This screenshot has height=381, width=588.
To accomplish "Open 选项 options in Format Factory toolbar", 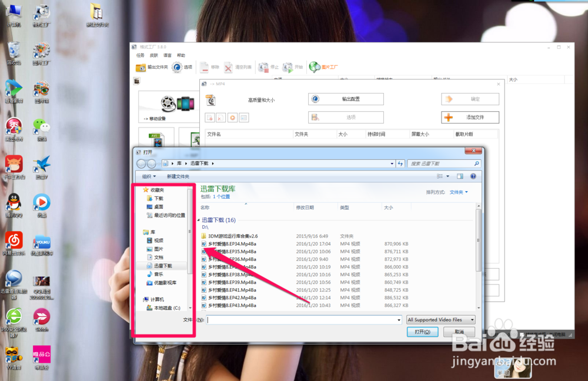I will (182, 67).
